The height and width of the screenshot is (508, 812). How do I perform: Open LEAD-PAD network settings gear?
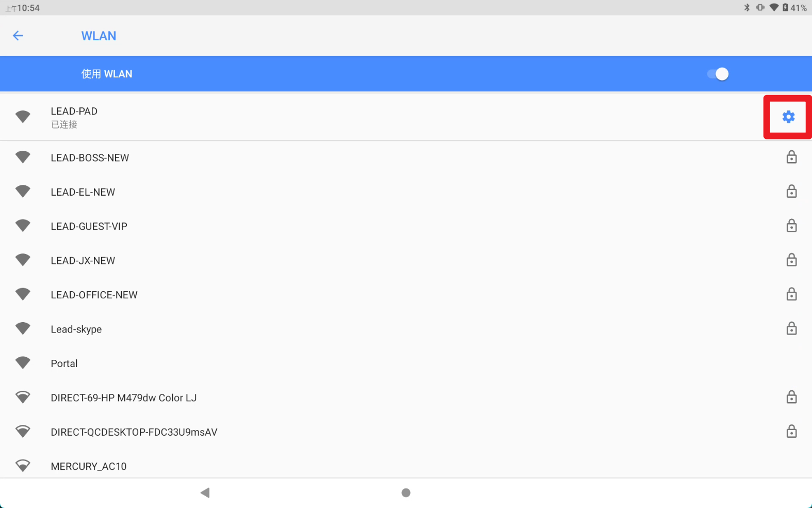click(x=788, y=117)
